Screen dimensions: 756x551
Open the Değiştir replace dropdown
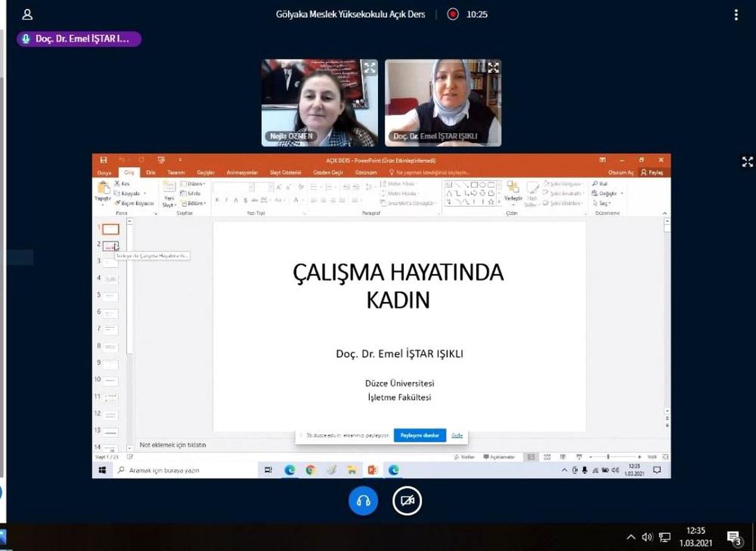[x=608, y=194]
